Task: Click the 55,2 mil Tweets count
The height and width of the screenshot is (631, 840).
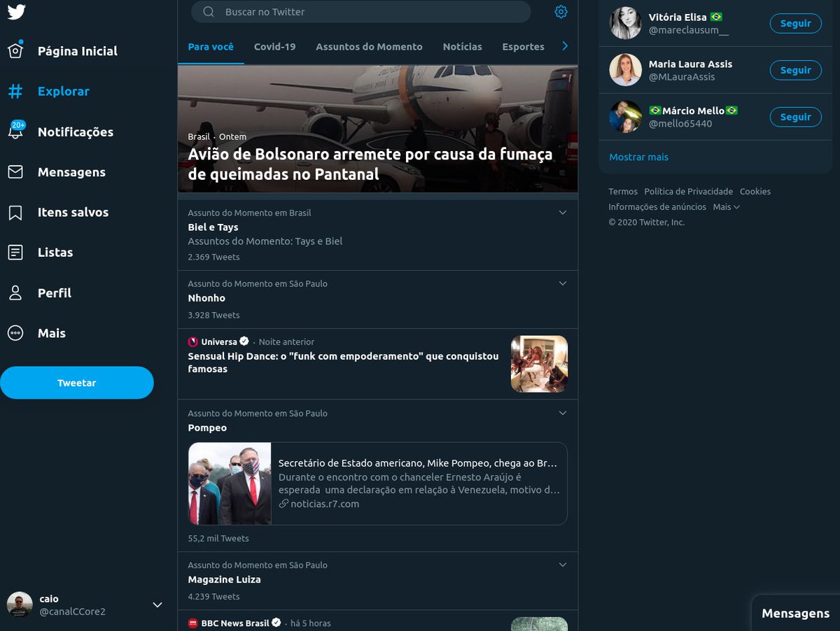Action: click(218, 538)
